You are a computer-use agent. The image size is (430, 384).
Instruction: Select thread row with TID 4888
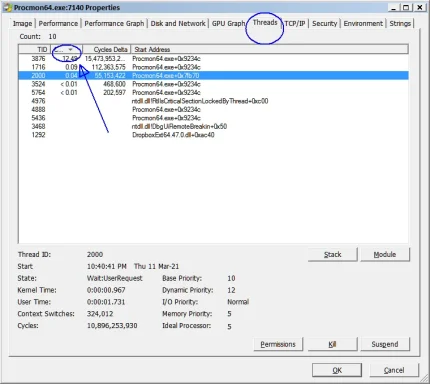pos(213,109)
